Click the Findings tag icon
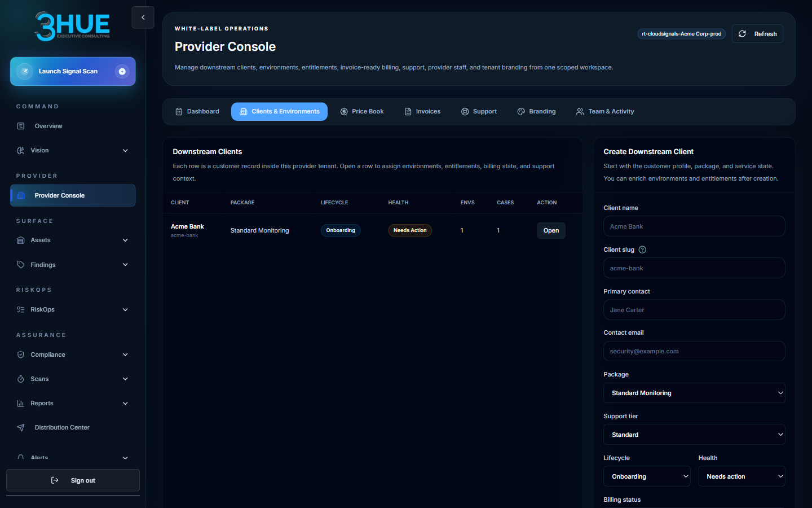This screenshot has width=812, height=508. pyautogui.click(x=21, y=265)
